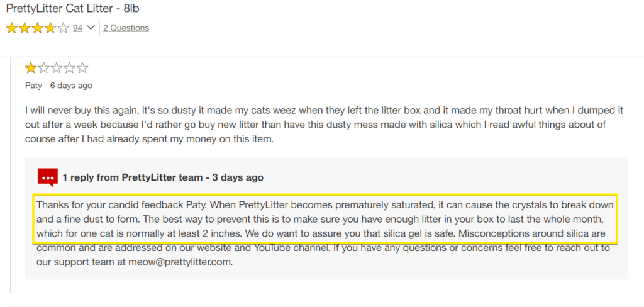Click the first gold star of the product rating
Viewport: 644px width, 307px height.
coord(11,28)
